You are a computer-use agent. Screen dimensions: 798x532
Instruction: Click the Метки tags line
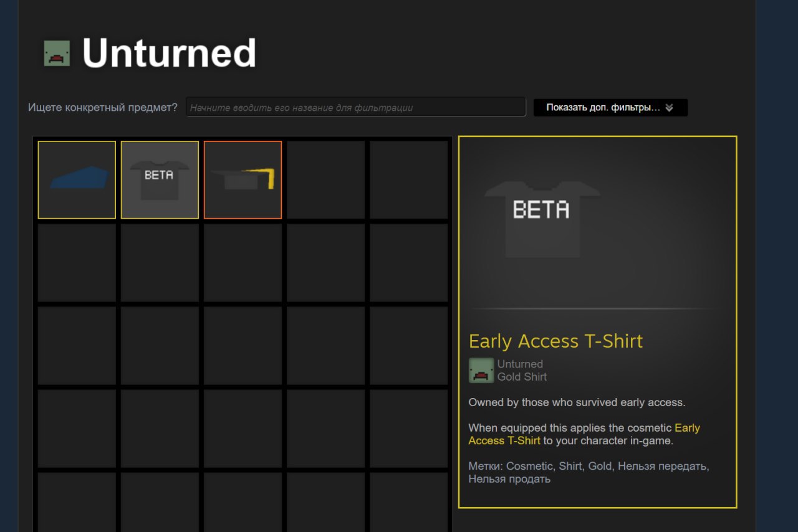pyautogui.click(x=589, y=472)
